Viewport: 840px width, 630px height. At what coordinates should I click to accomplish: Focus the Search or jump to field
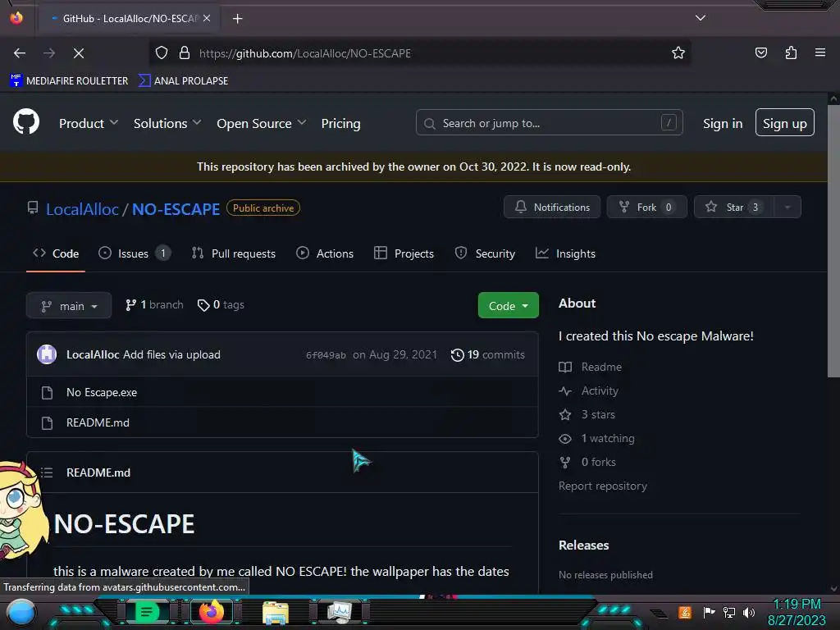click(x=549, y=123)
